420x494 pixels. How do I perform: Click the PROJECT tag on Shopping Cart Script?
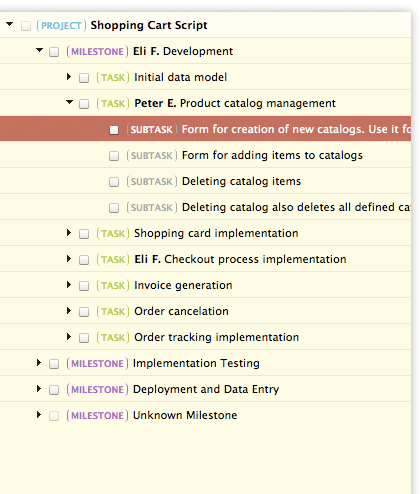pyautogui.click(x=61, y=26)
